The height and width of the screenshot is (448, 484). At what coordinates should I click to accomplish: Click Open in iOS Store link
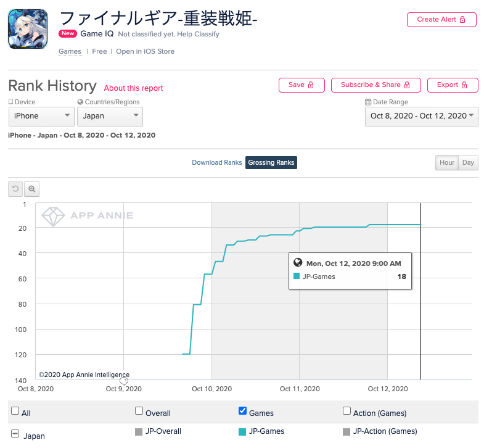145,51
